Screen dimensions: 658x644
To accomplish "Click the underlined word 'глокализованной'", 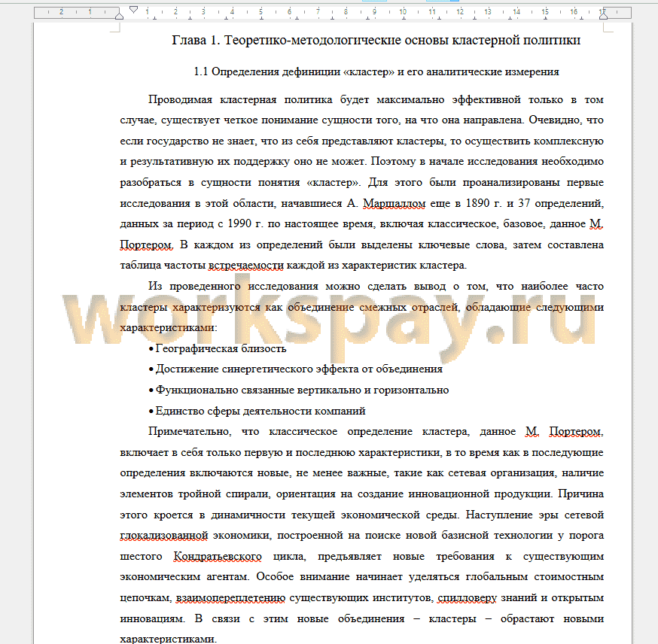I will click(x=164, y=536).
